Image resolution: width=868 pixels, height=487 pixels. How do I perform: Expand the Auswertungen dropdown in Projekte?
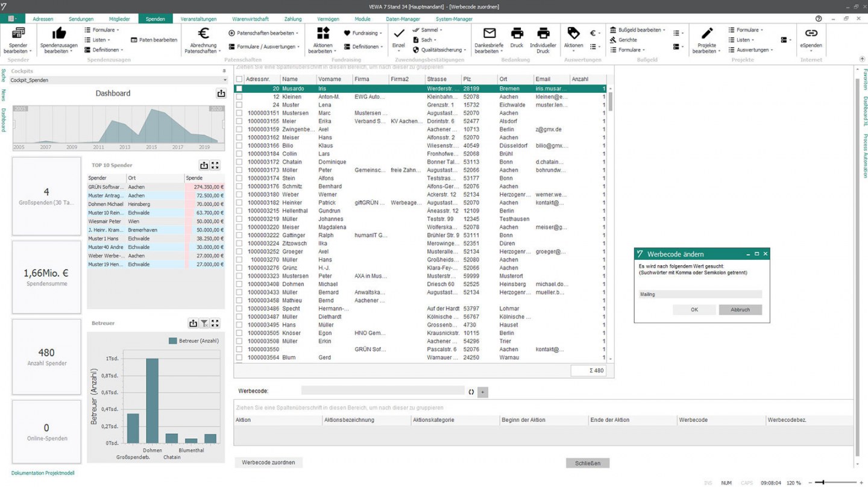click(x=750, y=50)
